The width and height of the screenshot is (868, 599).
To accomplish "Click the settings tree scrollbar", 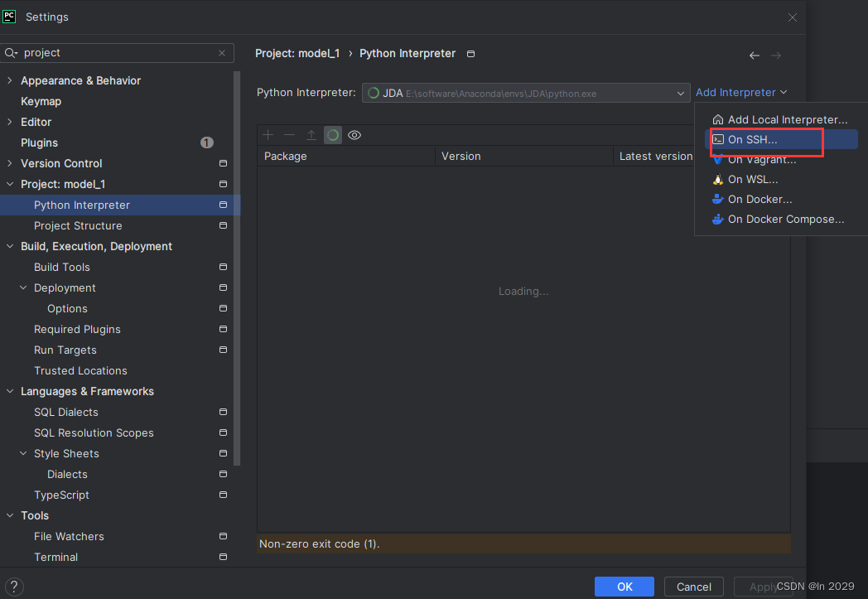I will pos(237,268).
